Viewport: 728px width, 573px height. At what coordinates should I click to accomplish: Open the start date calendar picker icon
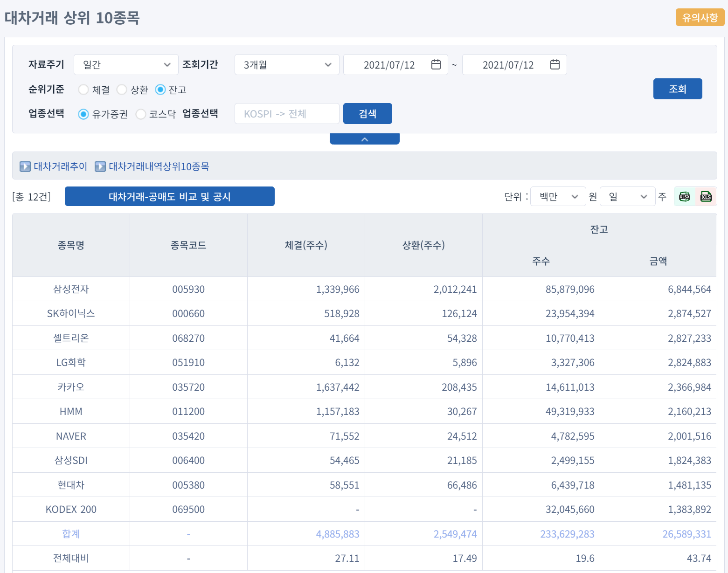436,65
